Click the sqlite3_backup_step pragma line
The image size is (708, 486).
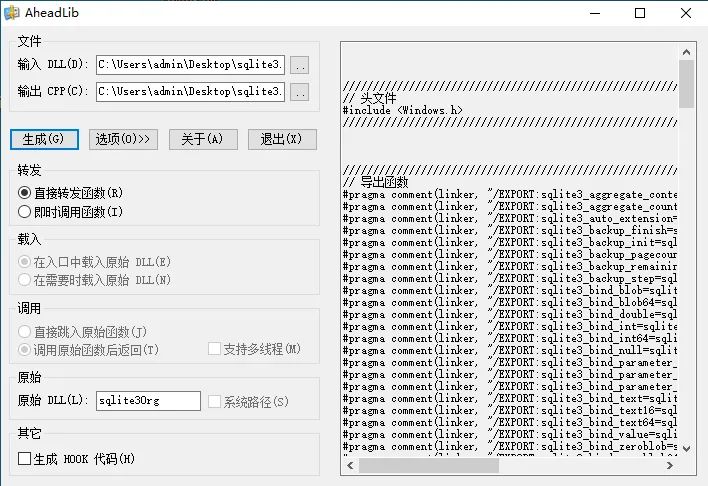(510, 278)
